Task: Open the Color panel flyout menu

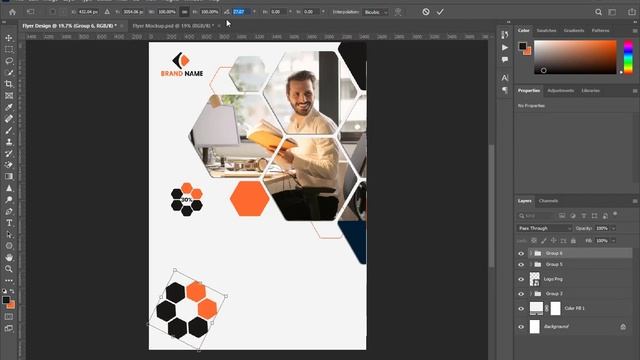Action: click(635, 31)
